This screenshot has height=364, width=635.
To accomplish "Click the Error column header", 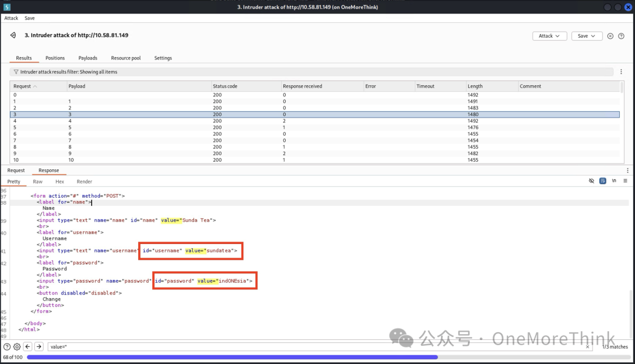I will [389, 86].
